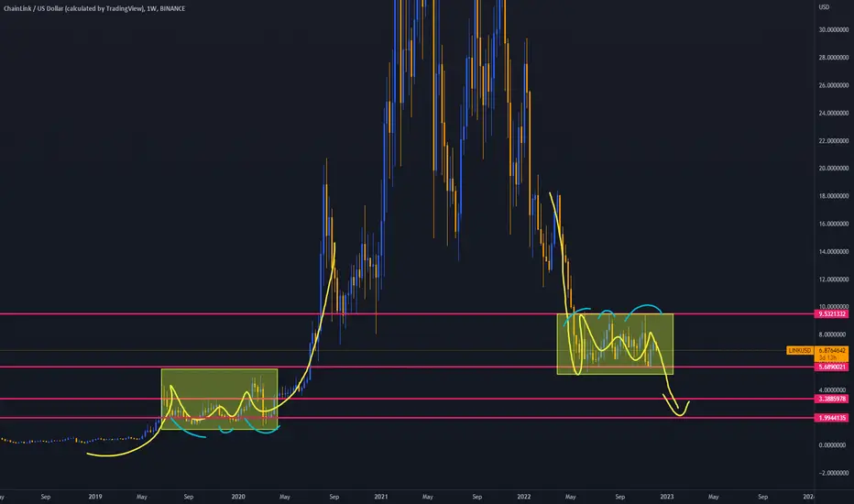This screenshot has height=504, width=854.
Task: Click the 18.0000000 price axis label
Action: (x=833, y=196)
